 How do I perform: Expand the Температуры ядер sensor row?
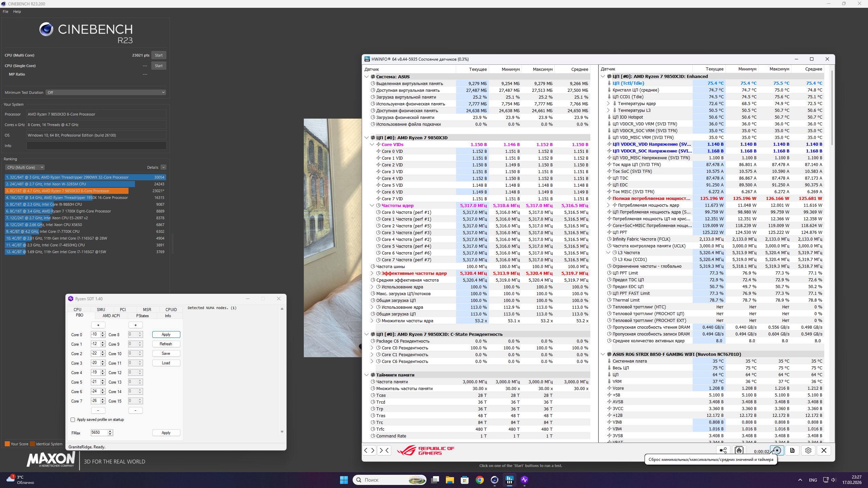(x=608, y=104)
